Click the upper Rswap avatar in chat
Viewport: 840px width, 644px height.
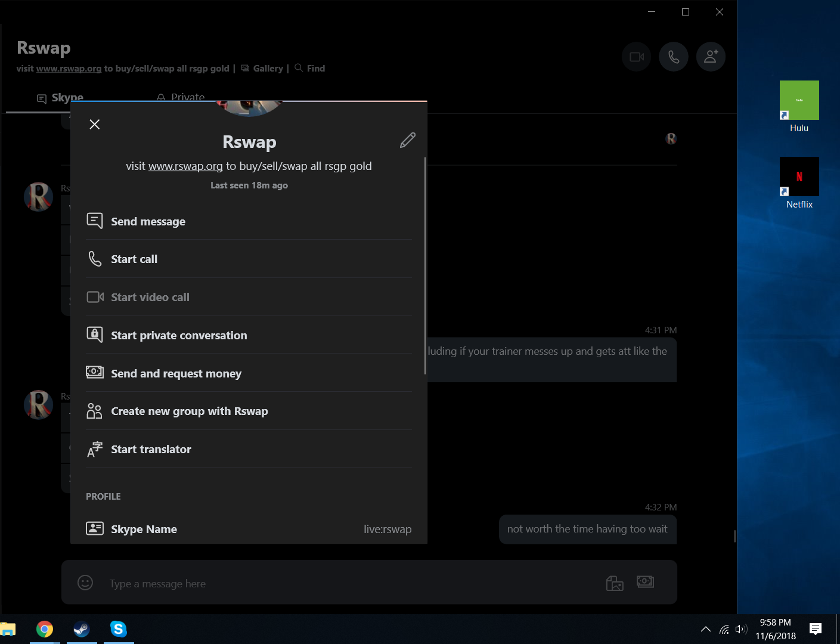point(38,197)
